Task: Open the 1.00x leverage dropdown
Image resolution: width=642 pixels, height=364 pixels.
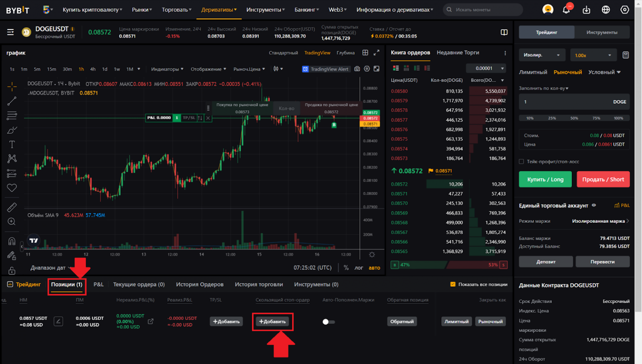Action: [593, 55]
